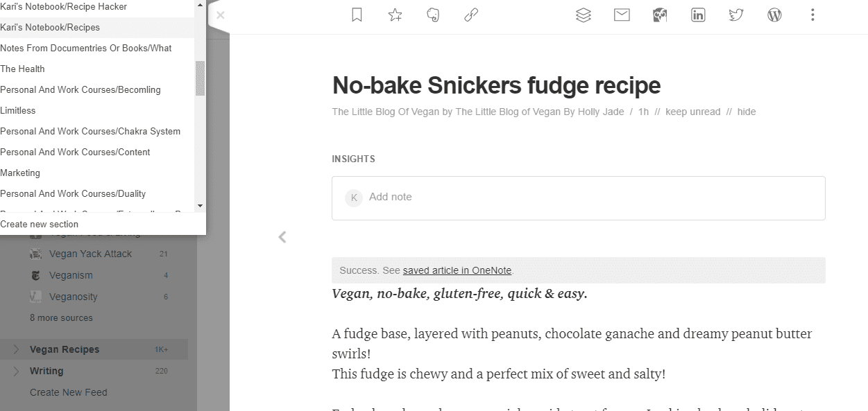Viewport: 868px width, 411px height.
Task: Expand the Writing feed folder
Action: tap(16, 371)
